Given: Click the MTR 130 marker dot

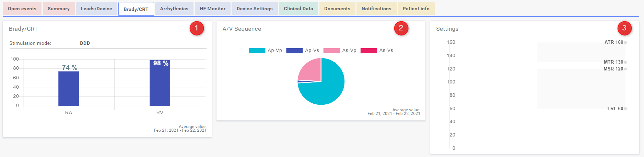Looking at the screenshot, I should pyautogui.click(x=625, y=62).
